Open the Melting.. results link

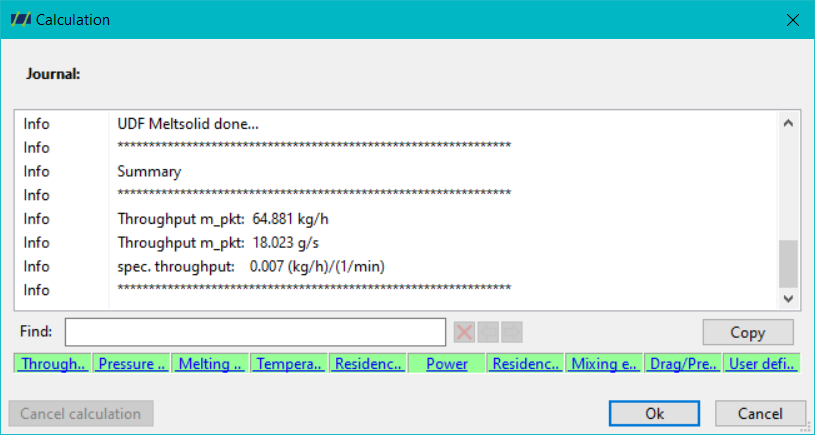(211, 363)
